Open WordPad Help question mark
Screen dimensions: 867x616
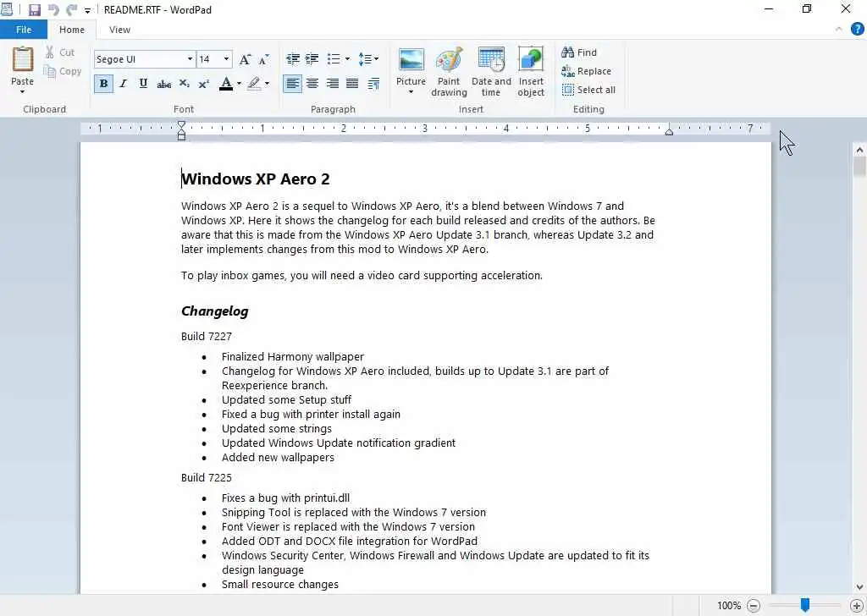(x=857, y=30)
